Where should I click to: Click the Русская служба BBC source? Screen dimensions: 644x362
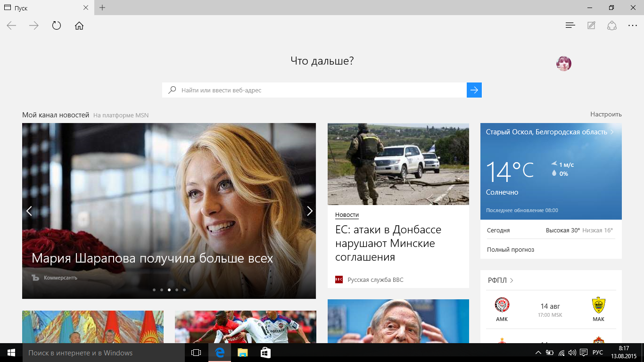click(x=376, y=280)
